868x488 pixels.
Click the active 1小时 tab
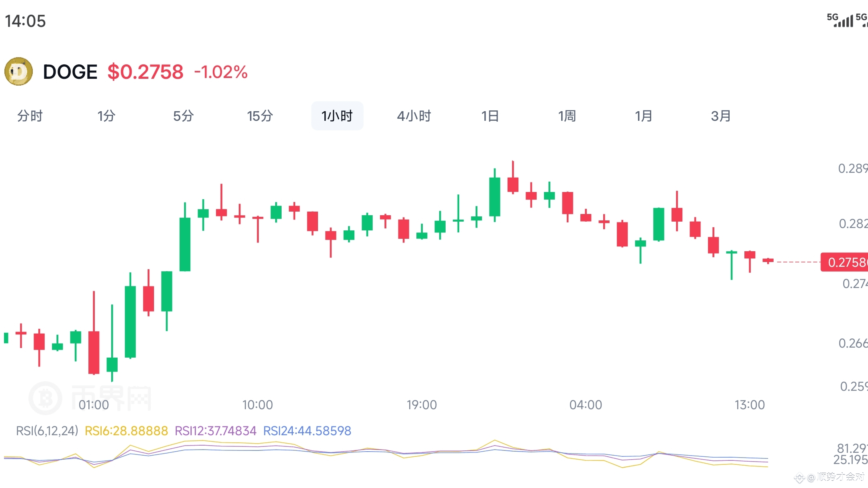337,116
